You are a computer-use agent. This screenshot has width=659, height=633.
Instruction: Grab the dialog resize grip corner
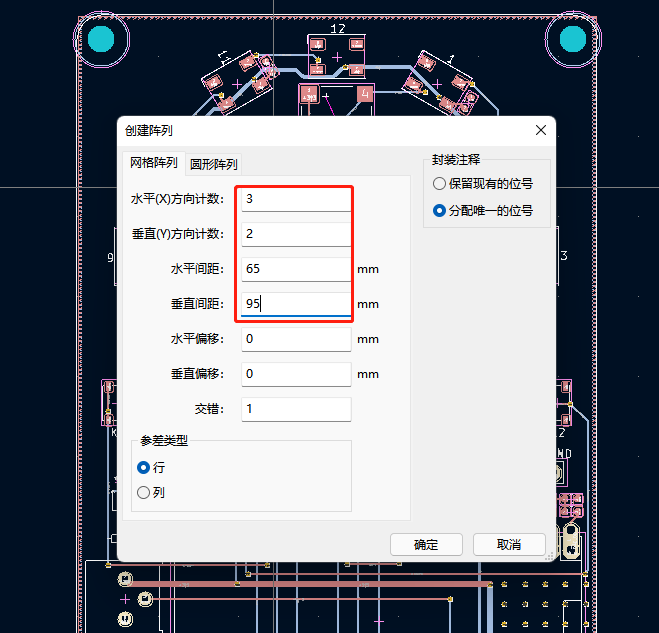coord(549,557)
